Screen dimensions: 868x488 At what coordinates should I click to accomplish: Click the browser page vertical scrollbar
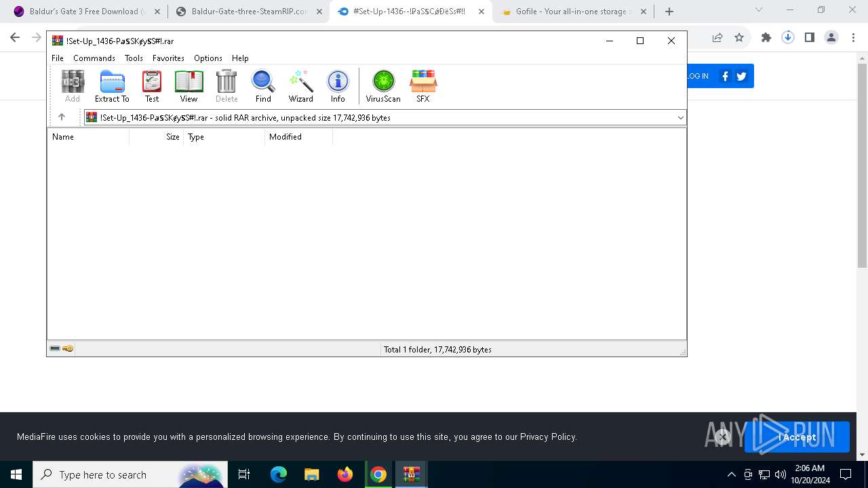[x=862, y=166]
